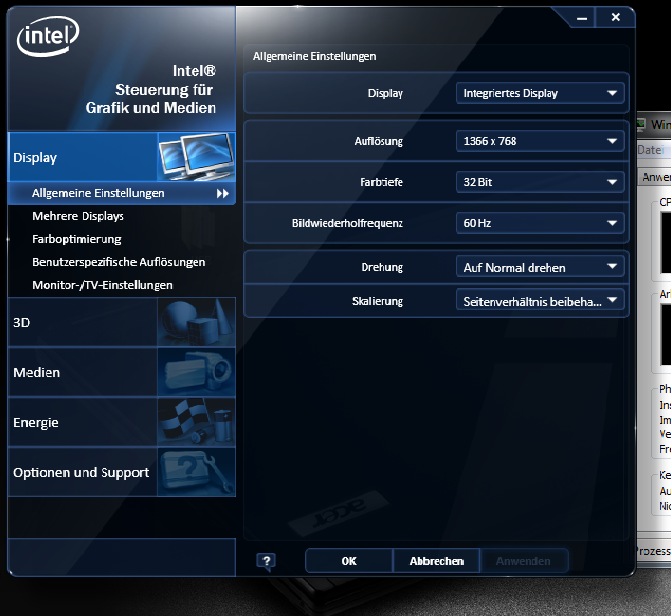Click the 3D shapes icon
671x616 pixels.
[197, 322]
